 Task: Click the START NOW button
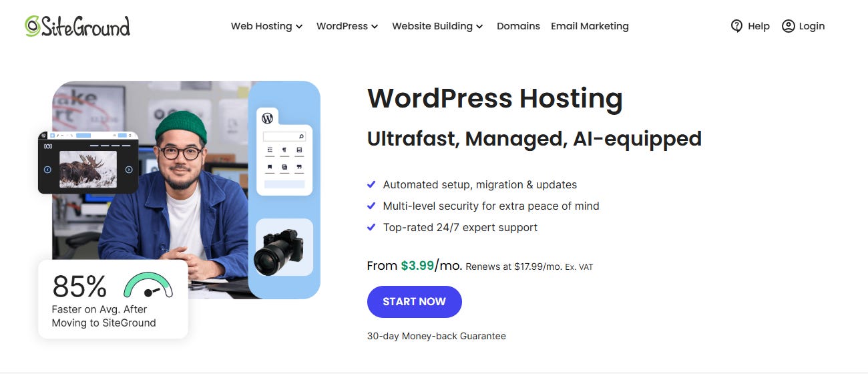[x=414, y=302]
